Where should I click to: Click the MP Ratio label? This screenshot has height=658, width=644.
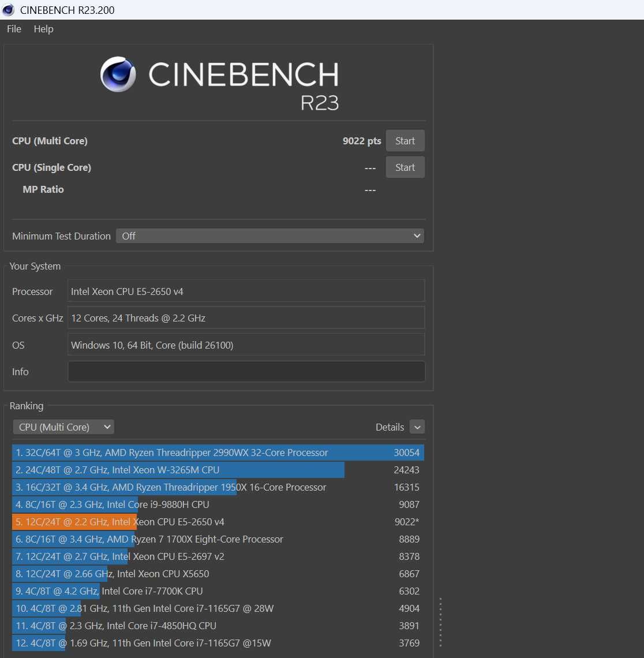coord(43,189)
